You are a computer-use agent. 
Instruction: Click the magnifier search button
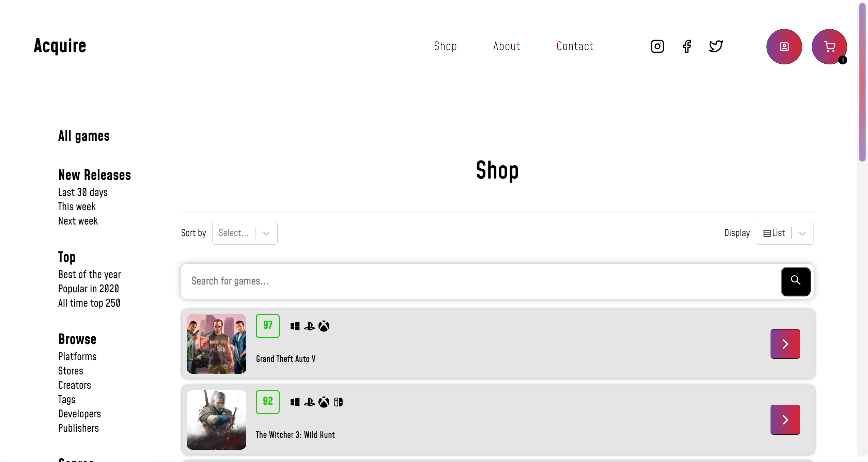coord(795,281)
